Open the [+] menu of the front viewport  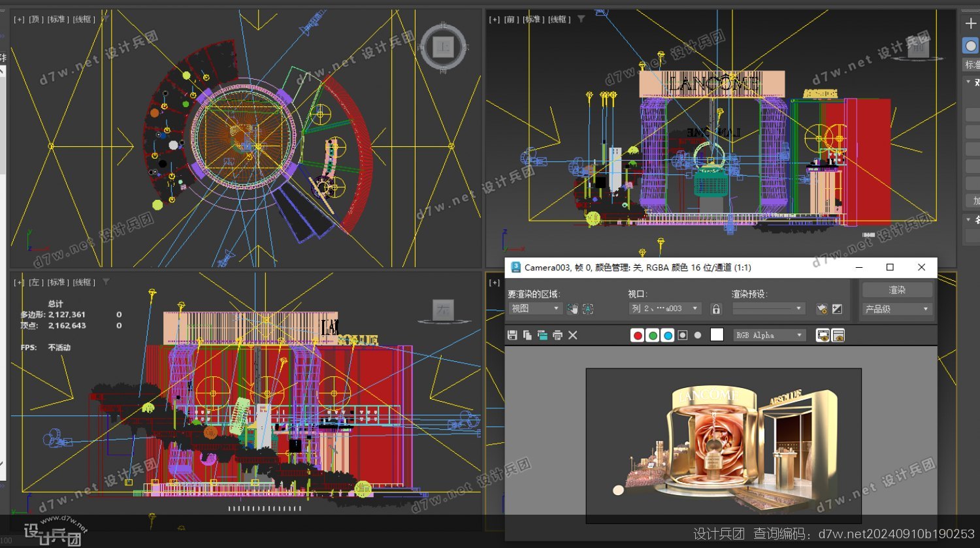[x=495, y=20]
